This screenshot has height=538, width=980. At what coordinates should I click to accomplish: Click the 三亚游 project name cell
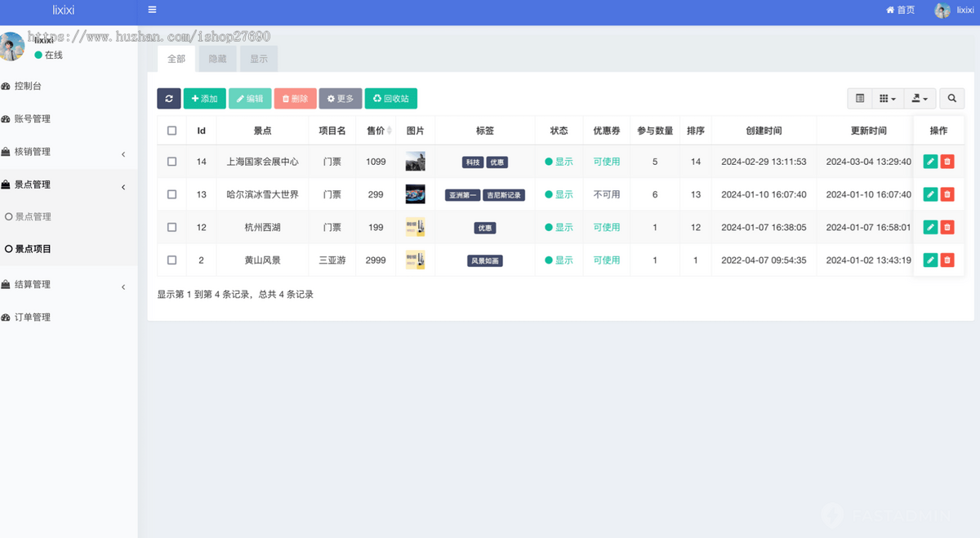click(332, 260)
